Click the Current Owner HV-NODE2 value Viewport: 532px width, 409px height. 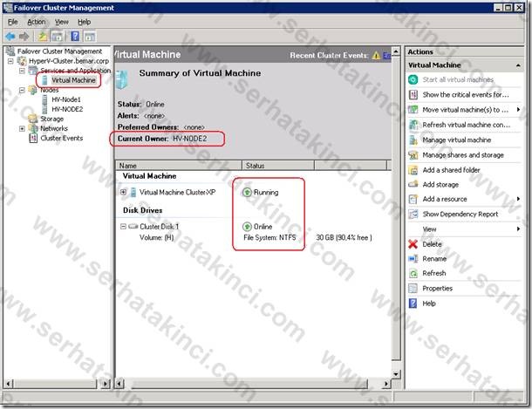tap(189, 139)
